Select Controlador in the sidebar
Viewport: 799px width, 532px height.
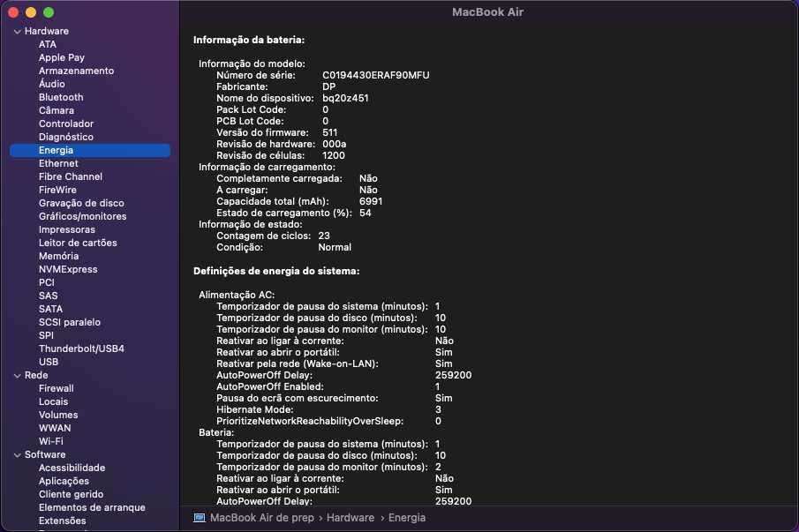[66, 124]
